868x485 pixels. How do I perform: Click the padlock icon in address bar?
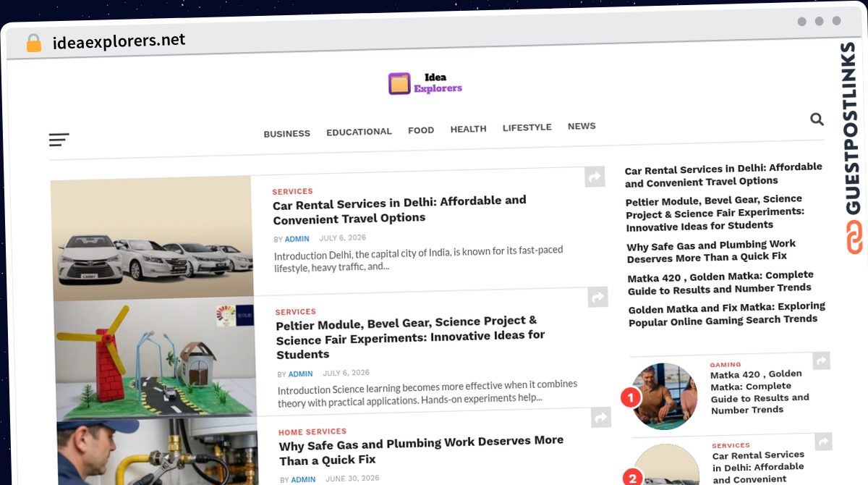pos(33,43)
